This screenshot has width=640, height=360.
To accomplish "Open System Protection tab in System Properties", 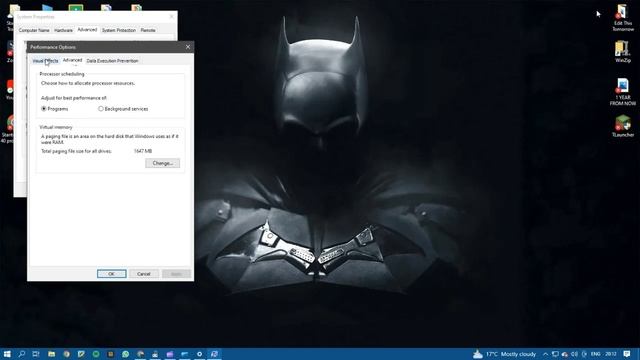I will [118, 30].
